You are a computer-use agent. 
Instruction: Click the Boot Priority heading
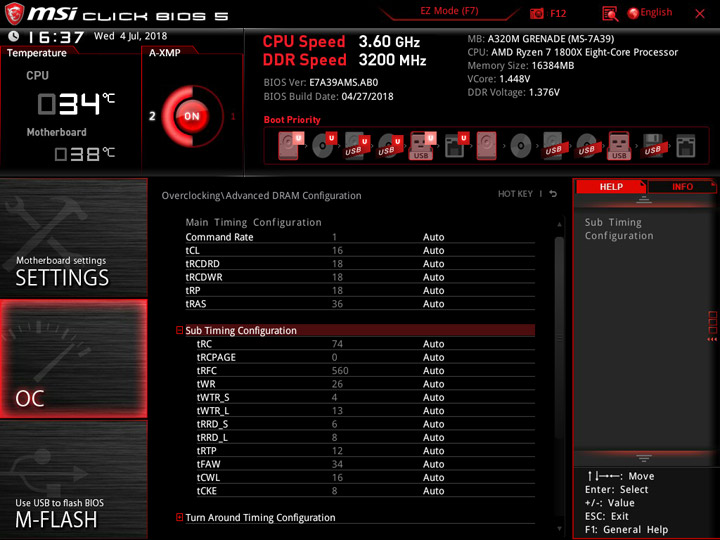(292, 120)
